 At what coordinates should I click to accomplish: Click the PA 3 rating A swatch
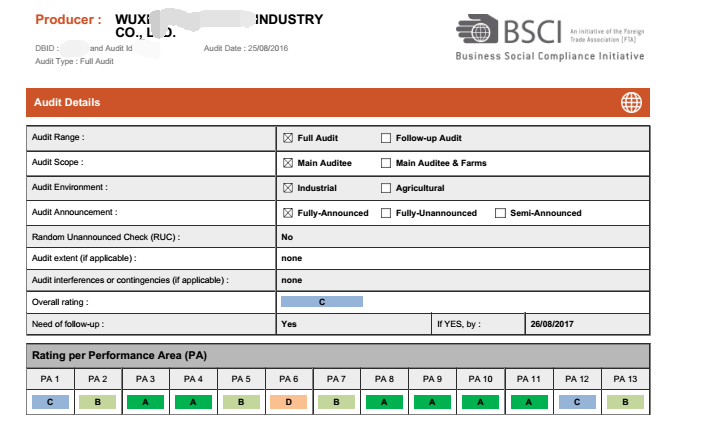click(x=145, y=402)
